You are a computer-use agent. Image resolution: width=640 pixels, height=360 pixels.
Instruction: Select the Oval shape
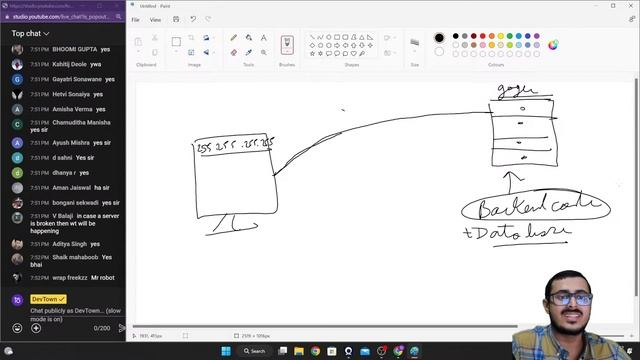[x=329, y=37]
